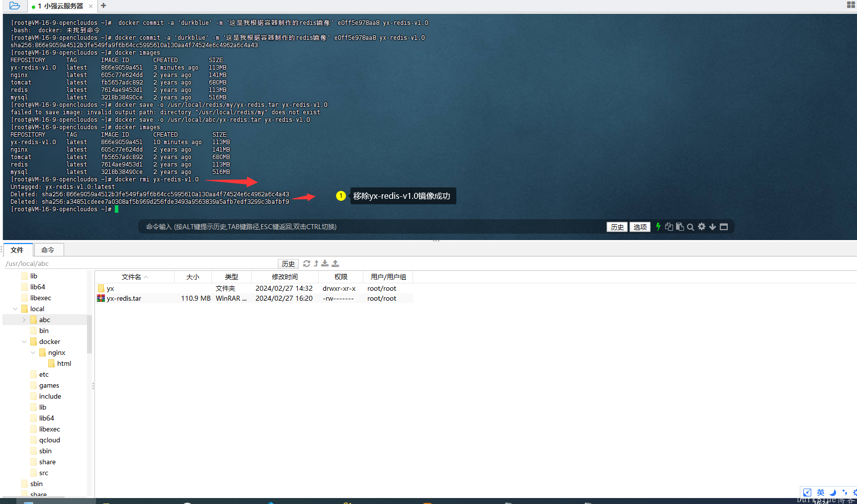
Task: Sort by 用户/用户组 column header
Action: (388, 277)
